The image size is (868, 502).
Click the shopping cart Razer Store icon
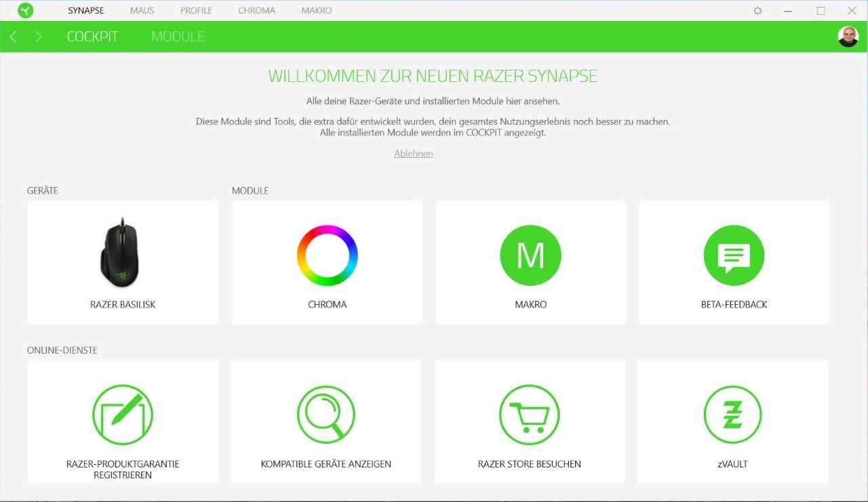point(530,415)
